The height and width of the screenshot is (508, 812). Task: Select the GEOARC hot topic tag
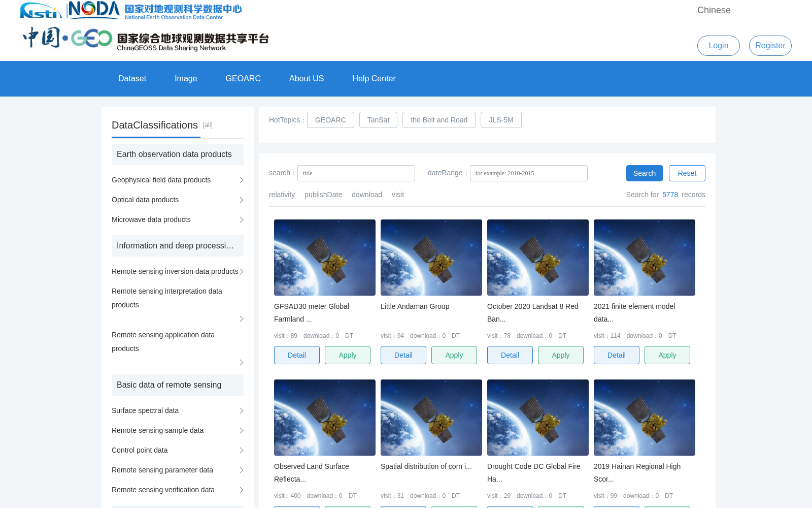(330, 120)
